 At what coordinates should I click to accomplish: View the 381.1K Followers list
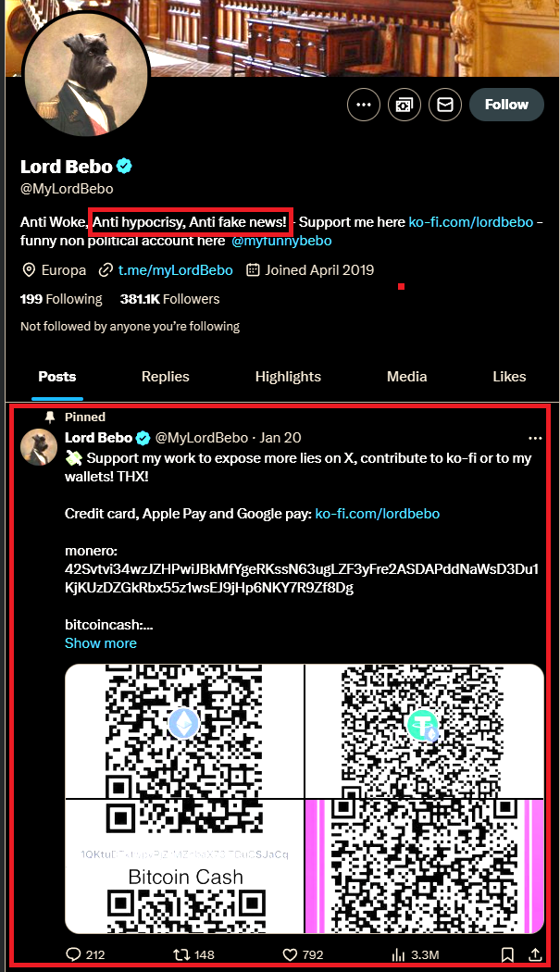click(170, 299)
